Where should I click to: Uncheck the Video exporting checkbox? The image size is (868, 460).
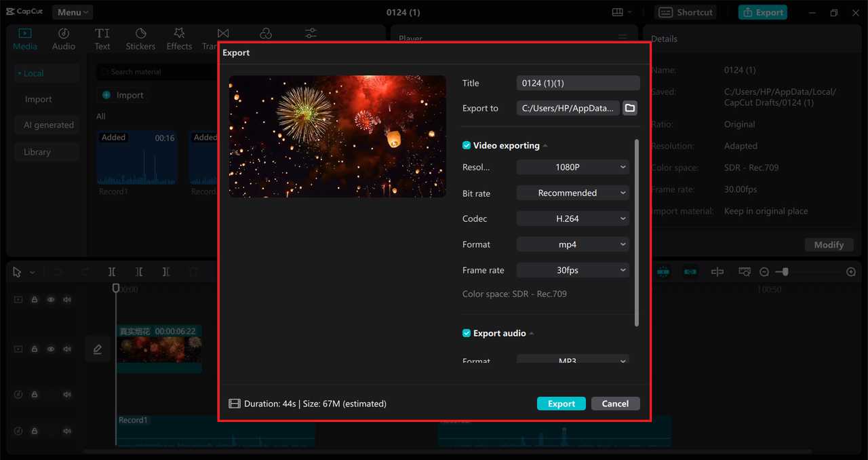467,145
